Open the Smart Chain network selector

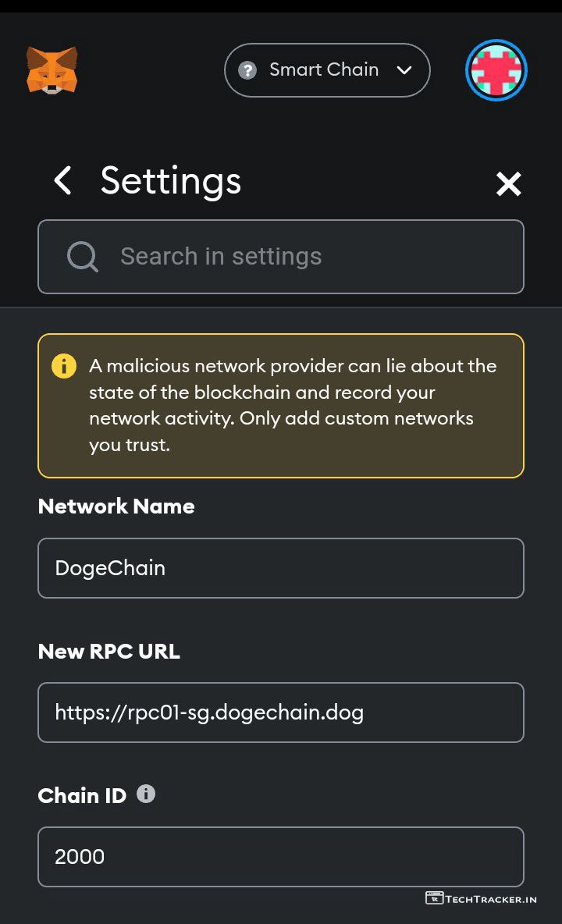(x=324, y=70)
